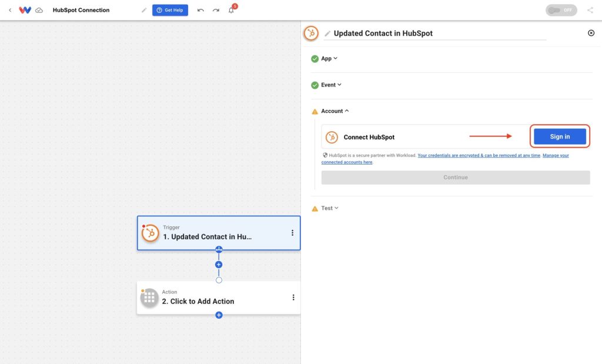
Task: Redo the last change
Action: [x=216, y=10]
